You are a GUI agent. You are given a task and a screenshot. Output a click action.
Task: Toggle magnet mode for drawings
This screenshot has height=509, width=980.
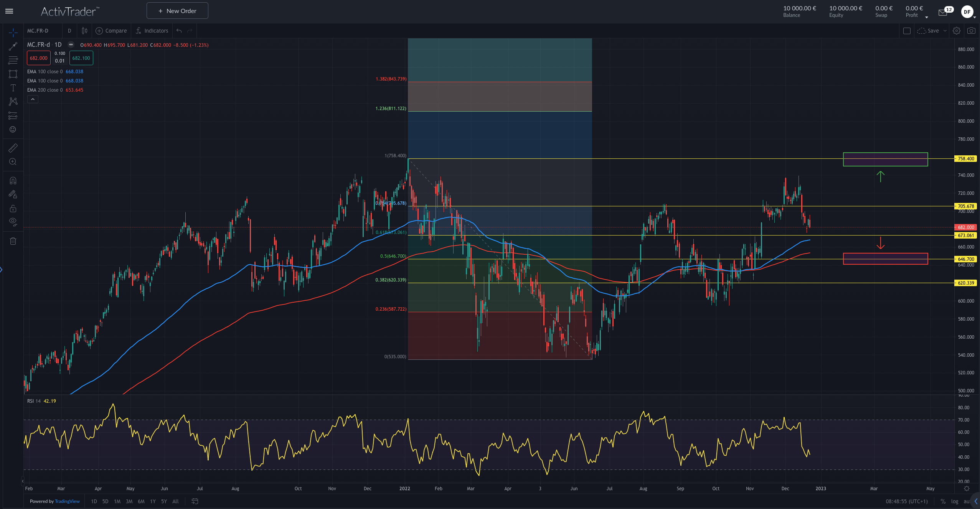(x=13, y=181)
